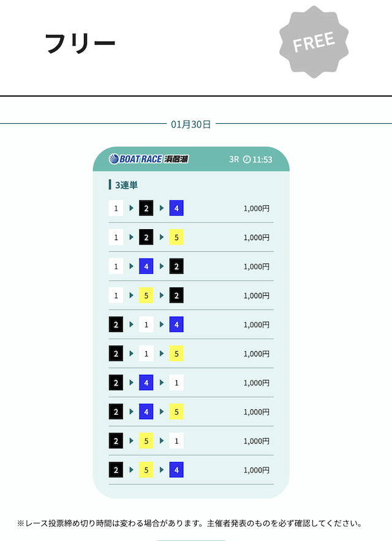This screenshot has width=392, height=541.
Task: Click blue boat 4 in the 1-2-4 row
Action: click(x=176, y=208)
